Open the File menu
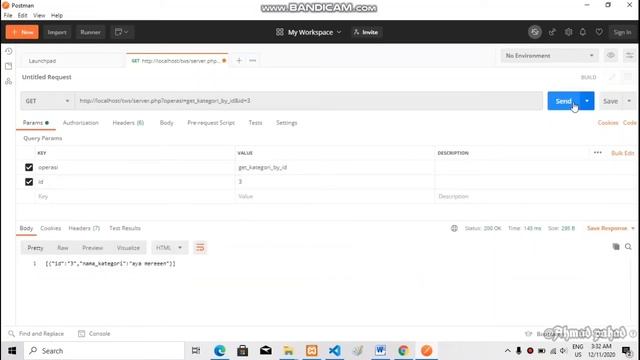Image resolution: width=640 pixels, height=360 pixels. point(8,16)
